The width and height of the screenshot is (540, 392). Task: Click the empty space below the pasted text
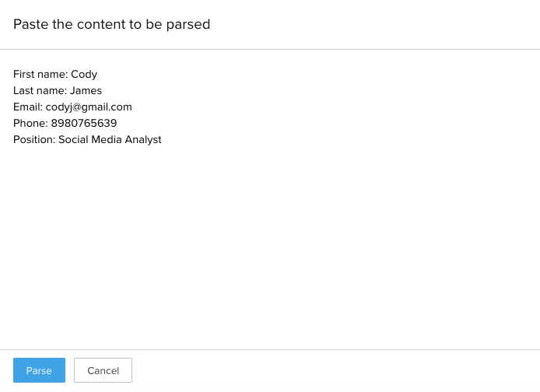coord(269,249)
